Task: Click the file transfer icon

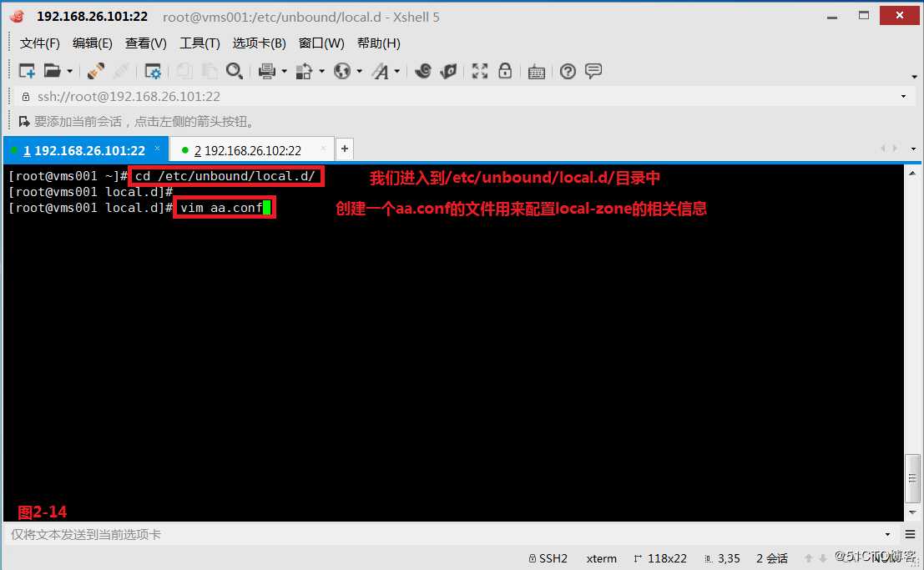Action: (304, 71)
